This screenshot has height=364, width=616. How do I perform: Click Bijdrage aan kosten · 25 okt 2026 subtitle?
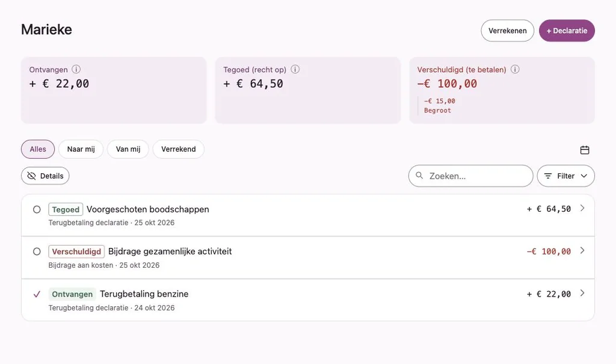pyautogui.click(x=104, y=265)
